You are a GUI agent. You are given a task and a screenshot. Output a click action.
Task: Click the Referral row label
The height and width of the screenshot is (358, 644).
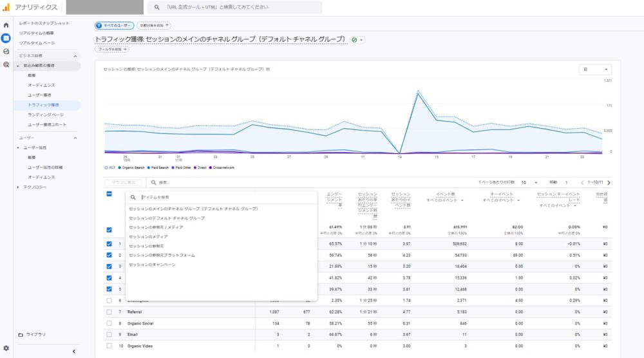pyautogui.click(x=135, y=312)
